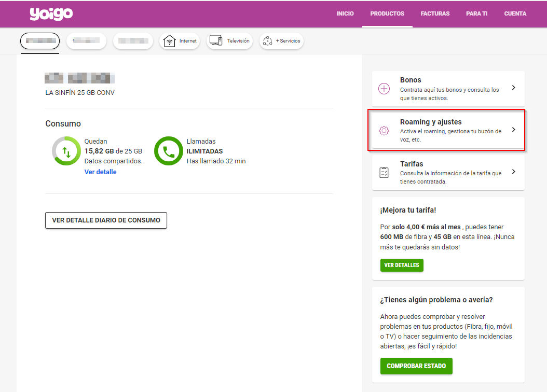Open the Televisión product tab
547x392 pixels.
[229, 41]
